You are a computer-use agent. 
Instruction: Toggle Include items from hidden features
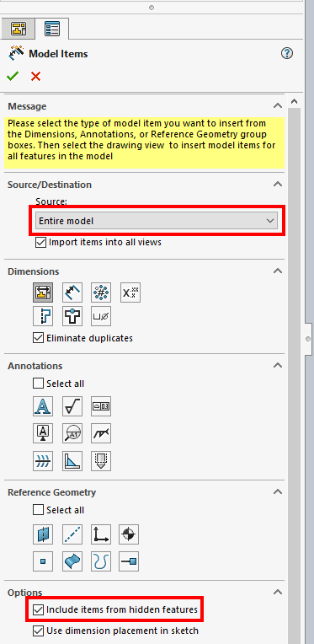point(38,610)
